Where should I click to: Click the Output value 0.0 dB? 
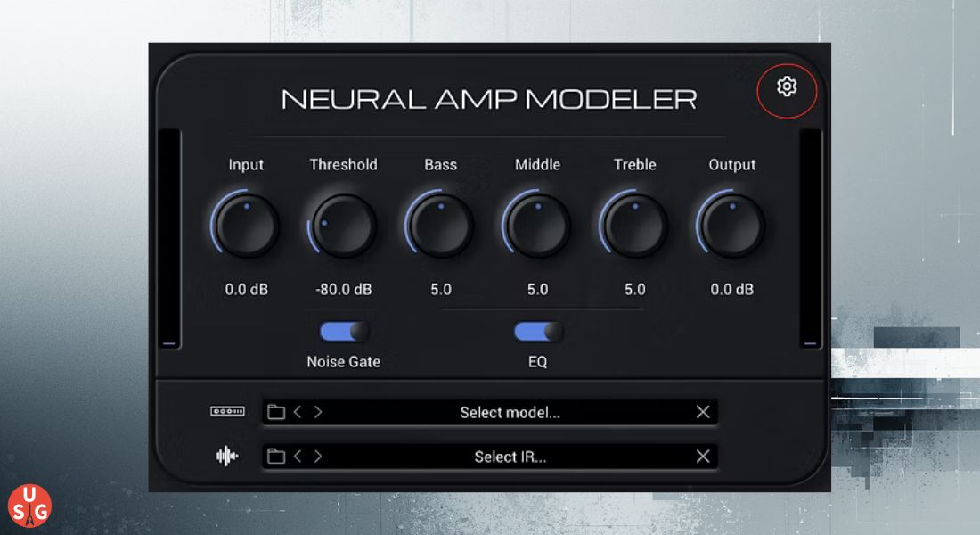(x=731, y=289)
